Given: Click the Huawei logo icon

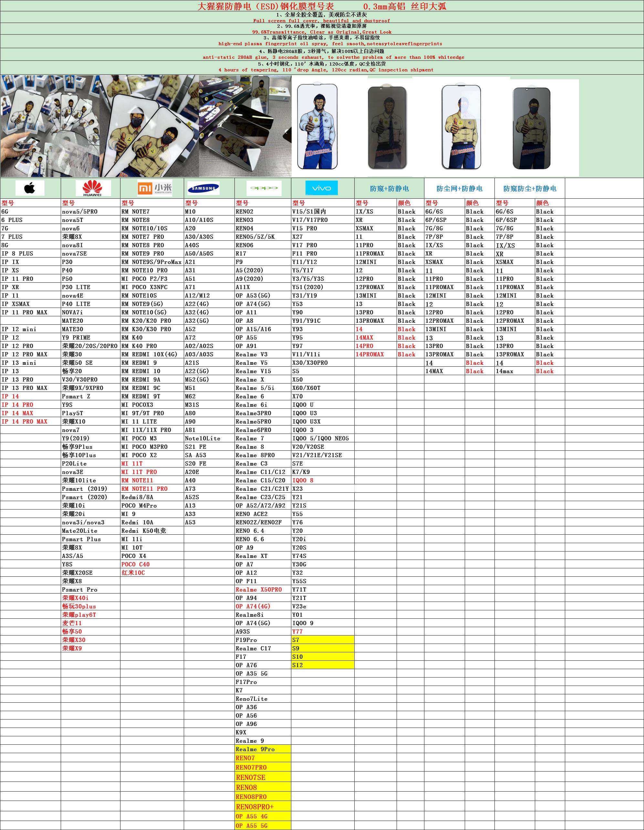Looking at the screenshot, I should coord(93,188).
